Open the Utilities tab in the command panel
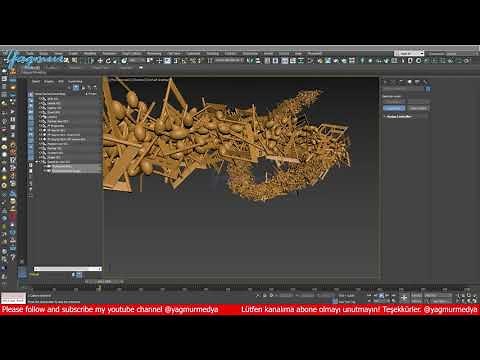480x360 pixels. [x=425, y=82]
